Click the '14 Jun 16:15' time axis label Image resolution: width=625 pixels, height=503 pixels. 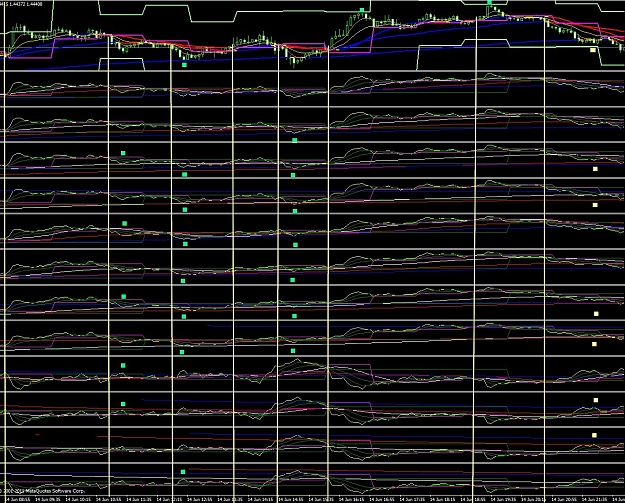tap(352, 499)
